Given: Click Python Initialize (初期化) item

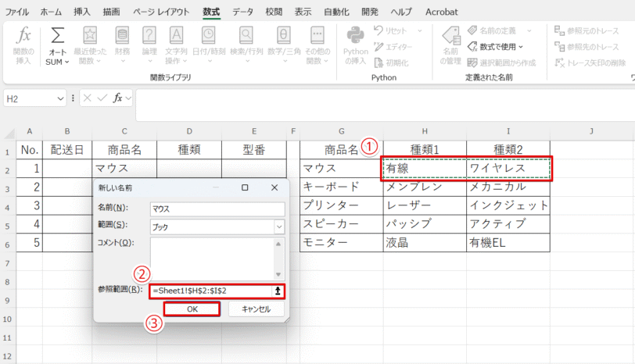Looking at the screenshot, I should pyautogui.click(x=391, y=62).
